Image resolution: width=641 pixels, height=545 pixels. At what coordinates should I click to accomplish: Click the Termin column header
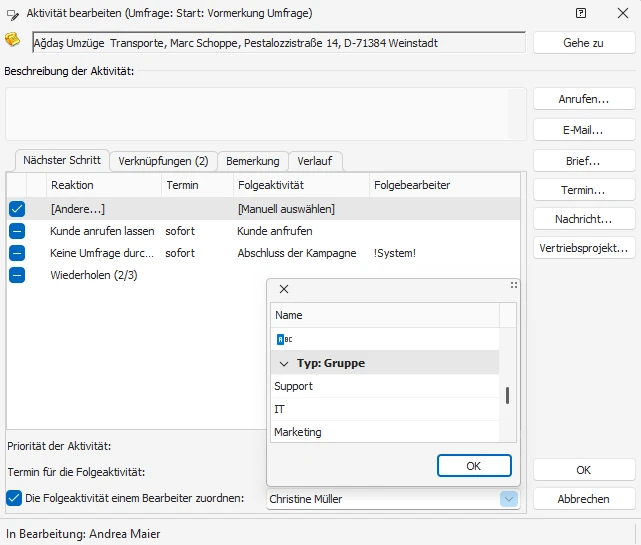click(x=197, y=185)
